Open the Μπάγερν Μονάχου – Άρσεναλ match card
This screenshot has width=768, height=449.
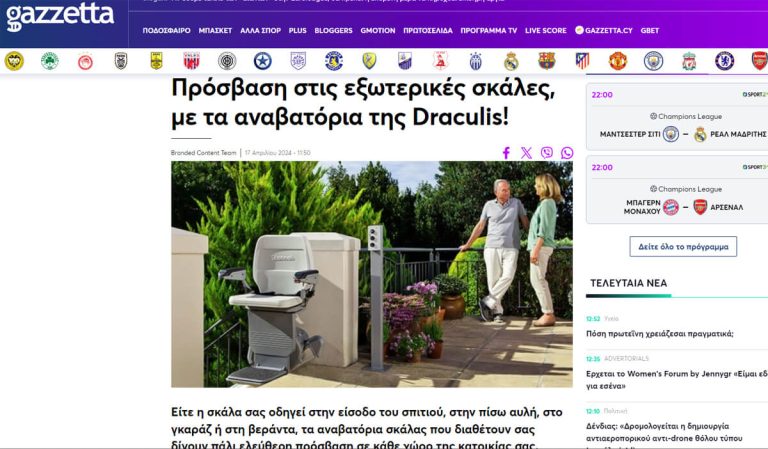pyautogui.click(x=677, y=189)
